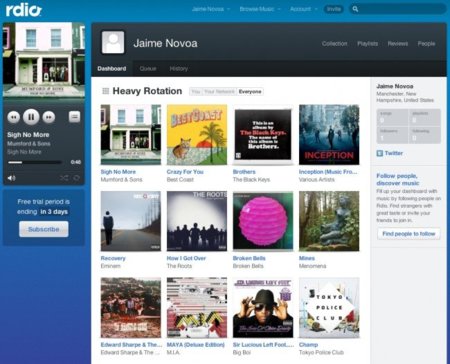450x364 pixels.
Task: Open the Recovery album cover
Action: click(x=131, y=221)
